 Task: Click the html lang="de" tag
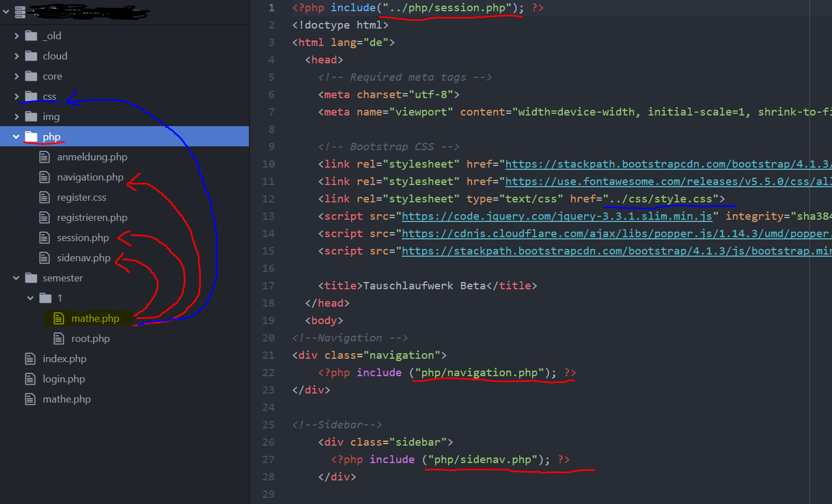click(x=344, y=43)
